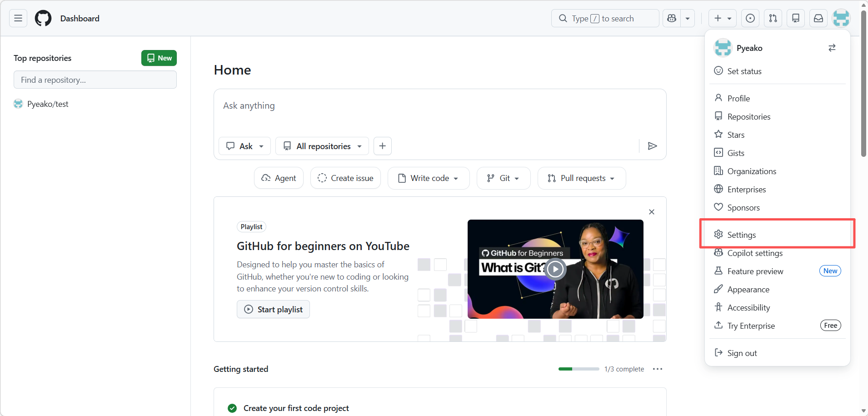Open the notifications inbox icon

pyautogui.click(x=818, y=18)
